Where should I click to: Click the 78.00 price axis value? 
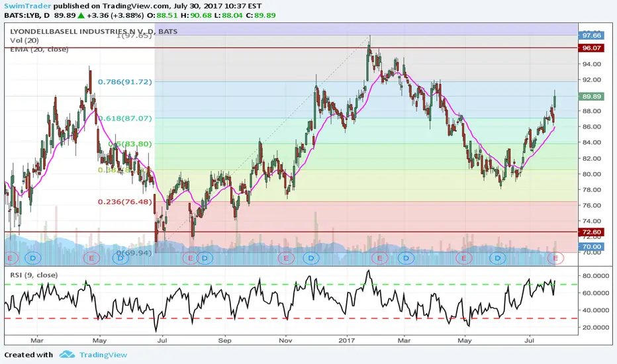(x=592, y=190)
